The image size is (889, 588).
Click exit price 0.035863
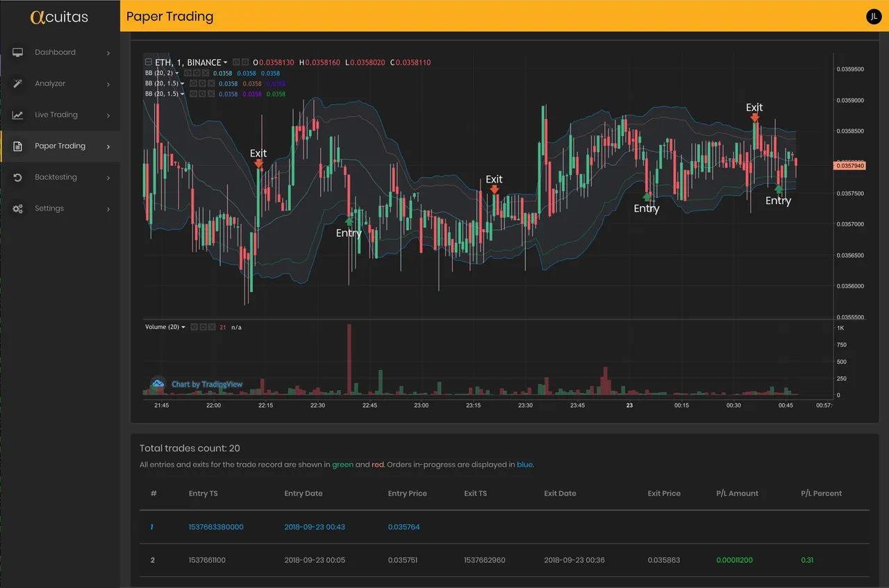664,560
